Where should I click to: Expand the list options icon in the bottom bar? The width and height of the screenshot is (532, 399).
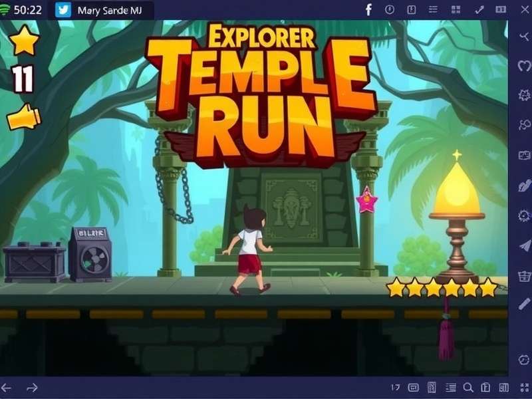pos(450,388)
